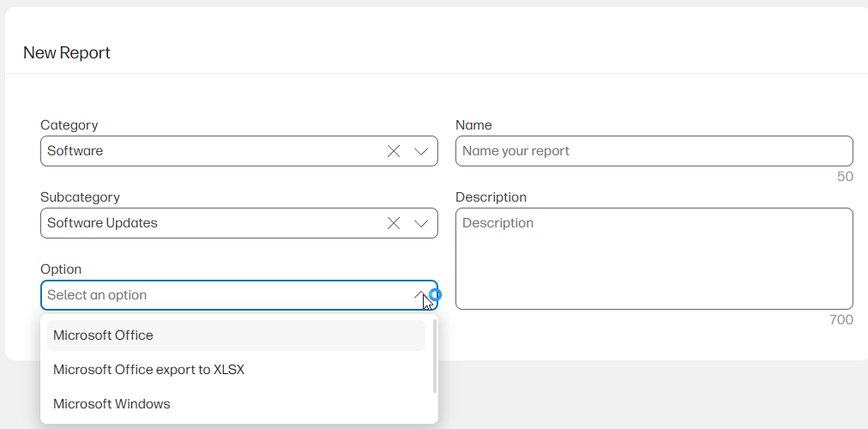This screenshot has height=429, width=868.
Task: Focus the Description text area
Action: pos(654,258)
